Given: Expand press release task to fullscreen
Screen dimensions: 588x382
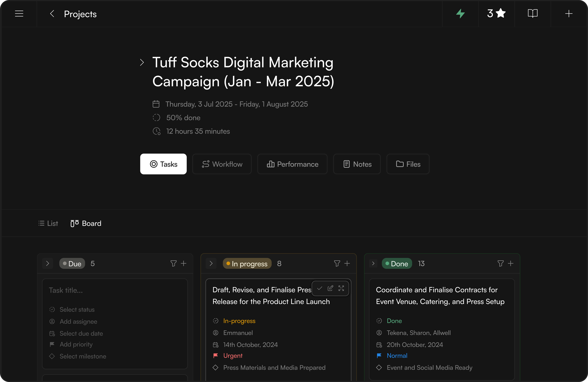Looking at the screenshot, I should click(341, 288).
